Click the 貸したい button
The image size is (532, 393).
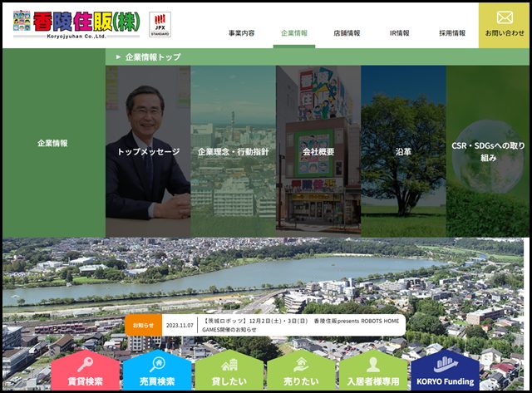(229, 370)
